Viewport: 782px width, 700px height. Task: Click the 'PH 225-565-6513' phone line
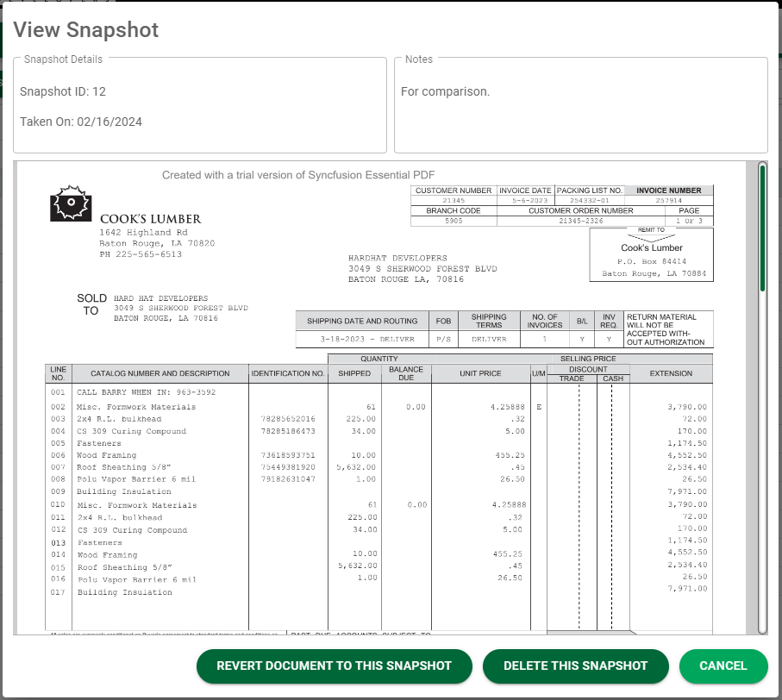click(141, 254)
